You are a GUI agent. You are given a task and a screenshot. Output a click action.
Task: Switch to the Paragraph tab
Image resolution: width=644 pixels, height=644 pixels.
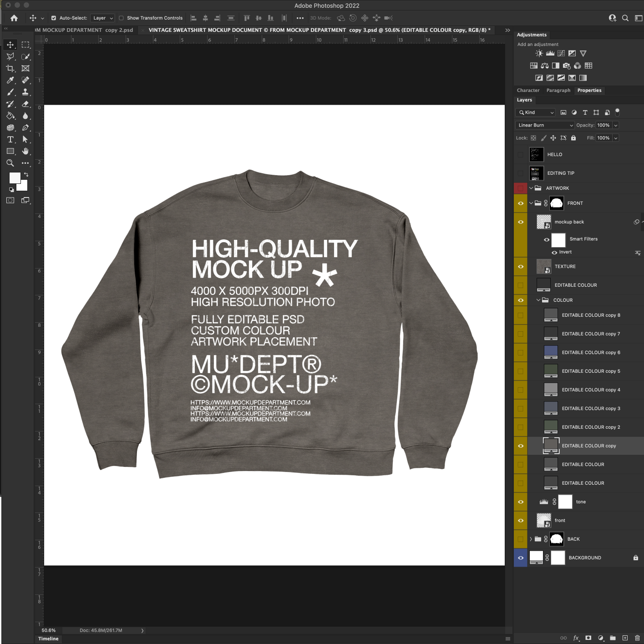(558, 91)
